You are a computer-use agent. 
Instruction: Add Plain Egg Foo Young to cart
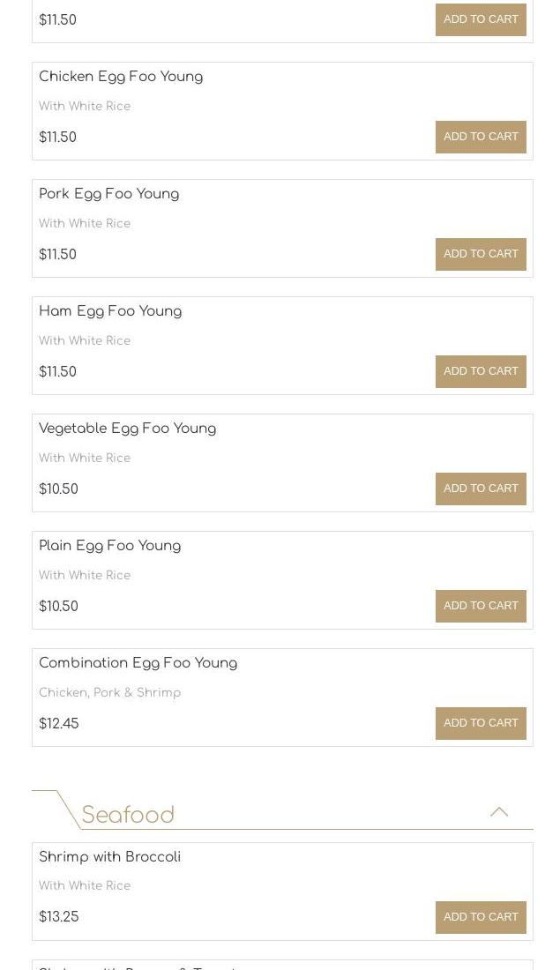[x=481, y=606]
